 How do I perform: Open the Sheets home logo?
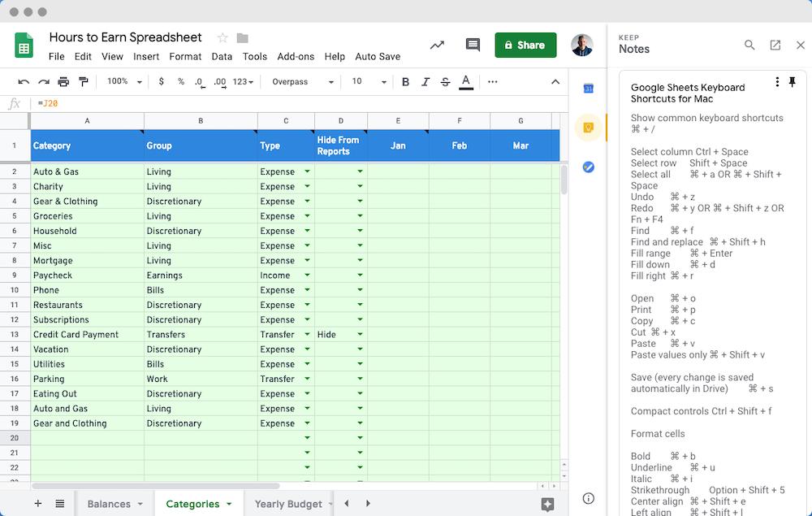(x=24, y=45)
